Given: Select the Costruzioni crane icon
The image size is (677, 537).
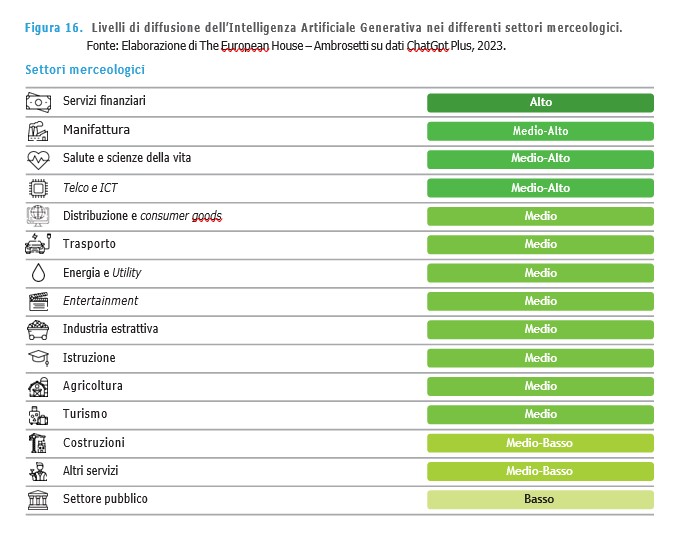Looking at the screenshot, I should (38, 443).
